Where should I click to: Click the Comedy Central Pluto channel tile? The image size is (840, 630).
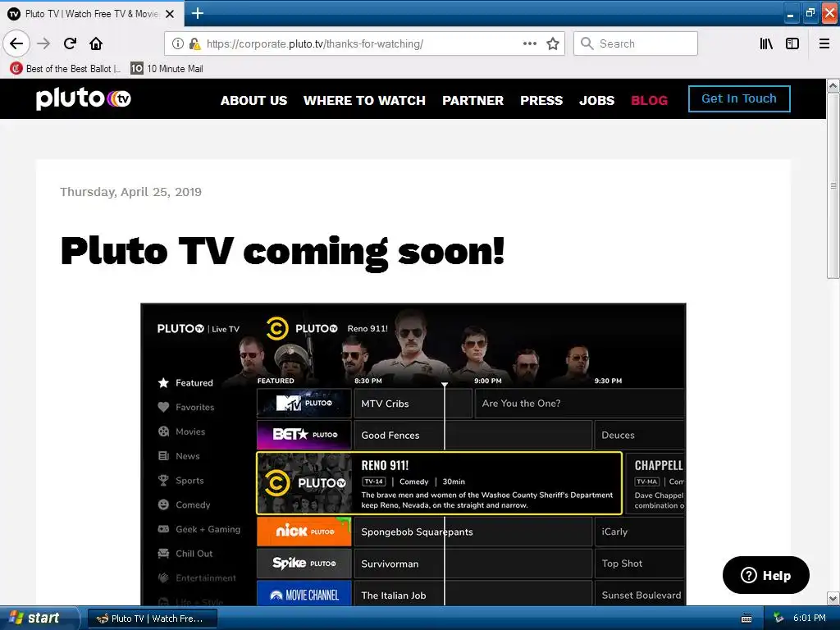tap(304, 483)
